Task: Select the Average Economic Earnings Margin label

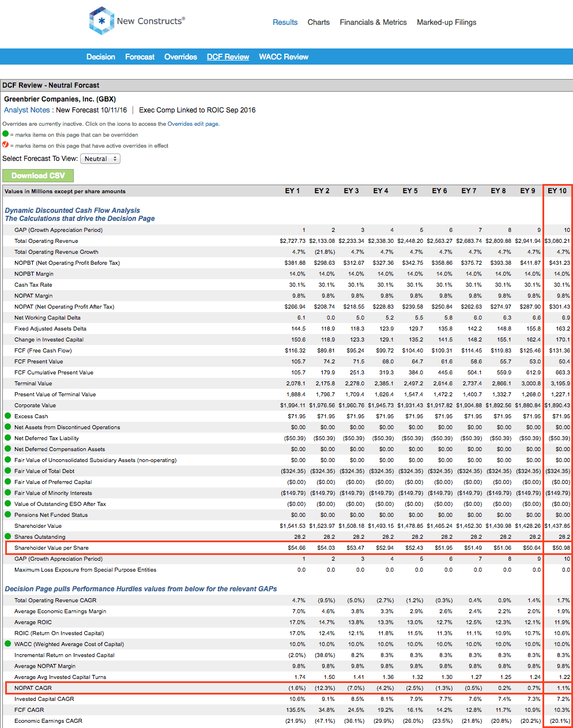Action: point(61,611)
